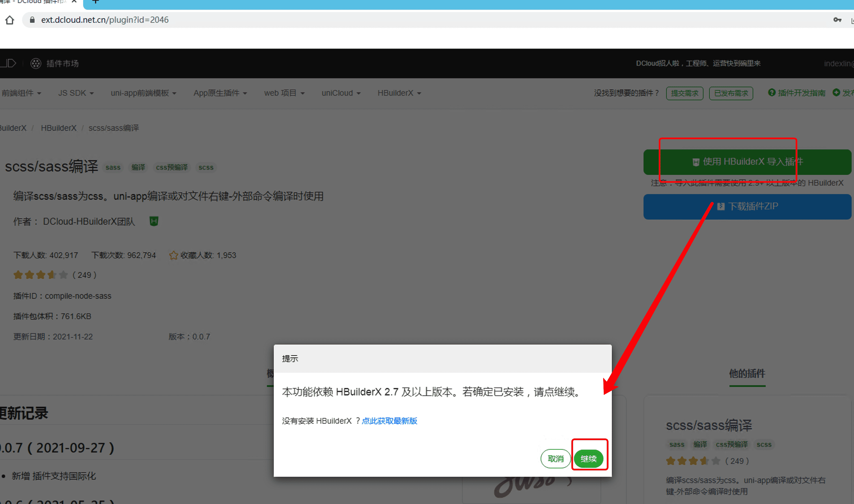854x504 pixels.
Task: Click the 插件ID：compile-node-sass text
Action: pyautogui.click(x=62, y=296)
